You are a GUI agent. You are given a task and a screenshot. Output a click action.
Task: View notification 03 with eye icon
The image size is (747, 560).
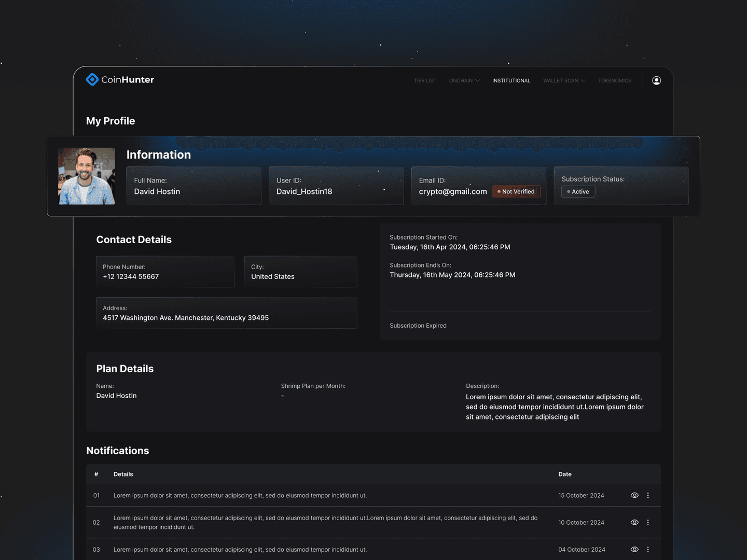click(x=634, y=549)
